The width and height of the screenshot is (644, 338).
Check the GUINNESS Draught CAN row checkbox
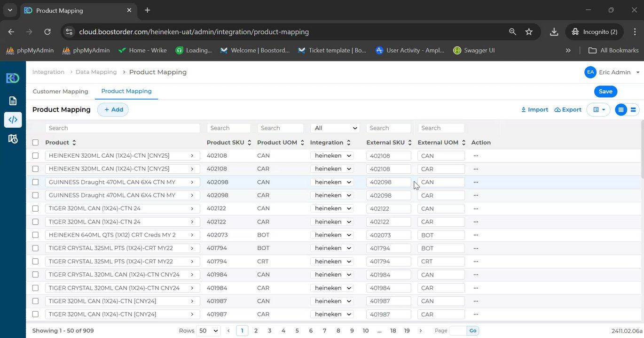[35, 182]
